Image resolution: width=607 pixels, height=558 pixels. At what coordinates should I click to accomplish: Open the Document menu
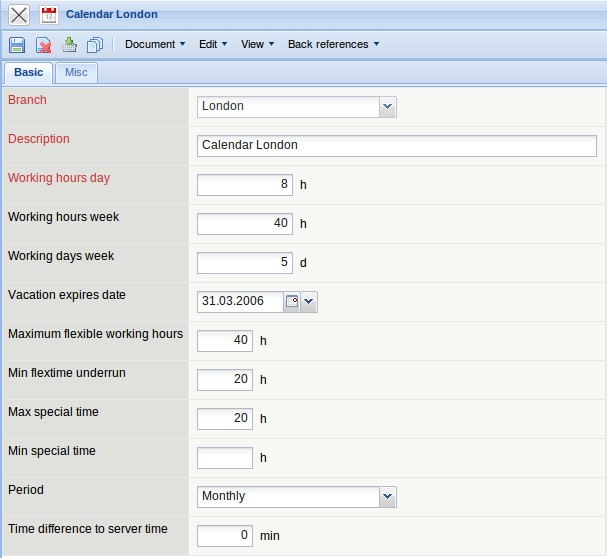[154, 44]
